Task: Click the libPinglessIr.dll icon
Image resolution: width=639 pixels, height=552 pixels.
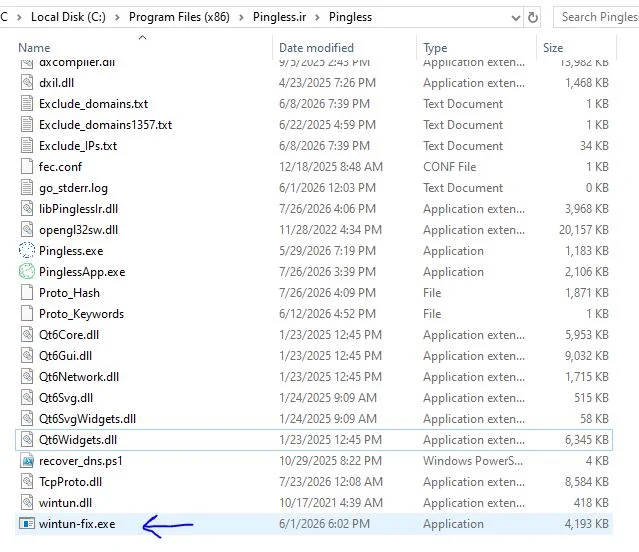Action: point(27,209)
